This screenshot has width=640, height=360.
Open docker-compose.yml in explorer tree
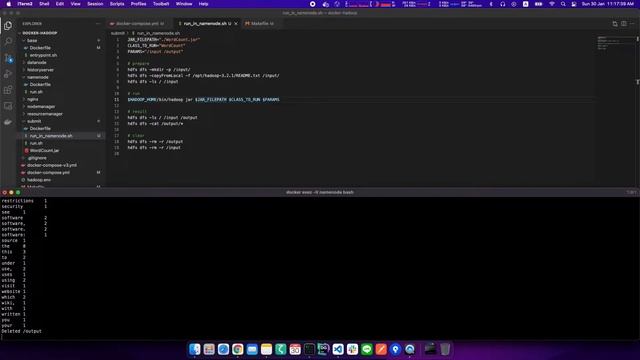tap(48, 173)
